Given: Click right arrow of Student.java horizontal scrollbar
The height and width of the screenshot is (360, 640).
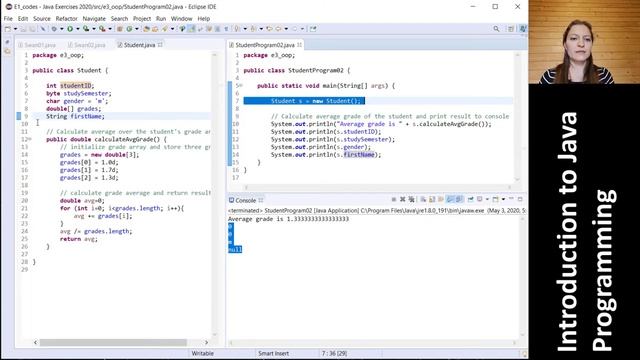Looking at the screenshot, I should click(x=206, y=342).
